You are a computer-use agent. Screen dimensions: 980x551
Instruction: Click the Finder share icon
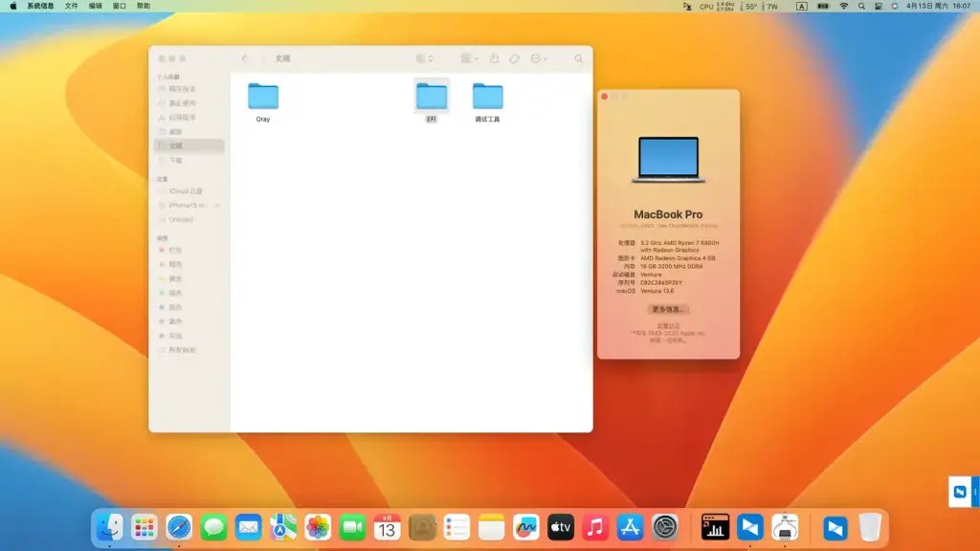pos(494,58)
